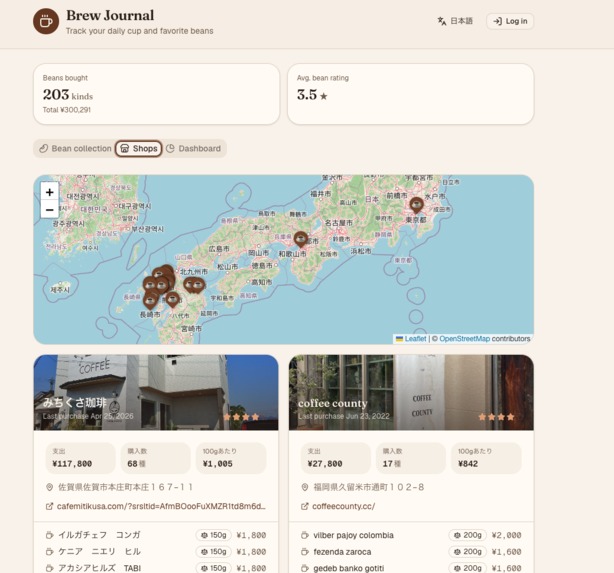
Task: Click the 佐賀県佐賀市本庄町本庄 address
Action: (x=125, y=487)
